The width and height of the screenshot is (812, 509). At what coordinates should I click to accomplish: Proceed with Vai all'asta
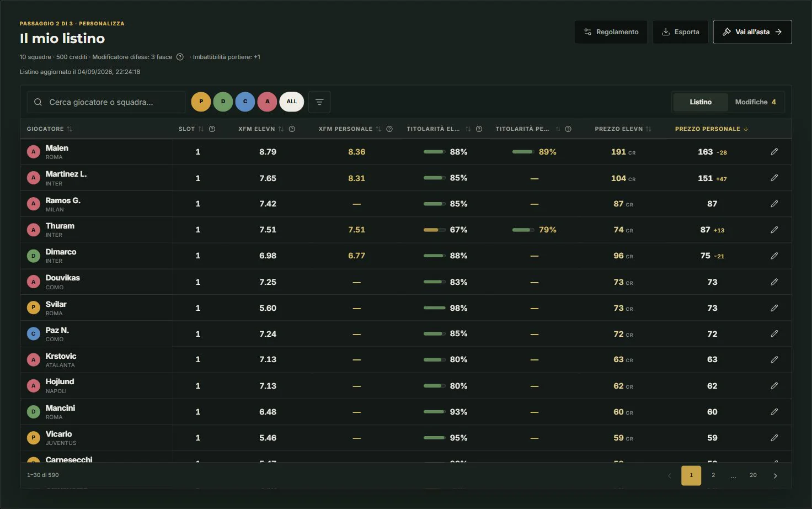point(752,32)
